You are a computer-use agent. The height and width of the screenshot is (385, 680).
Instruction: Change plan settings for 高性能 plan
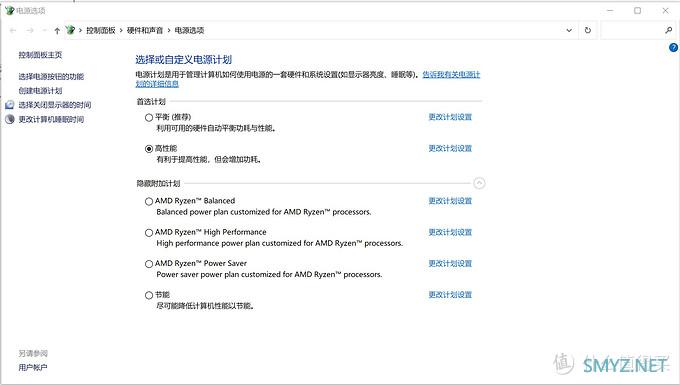(x=450, y=148)
